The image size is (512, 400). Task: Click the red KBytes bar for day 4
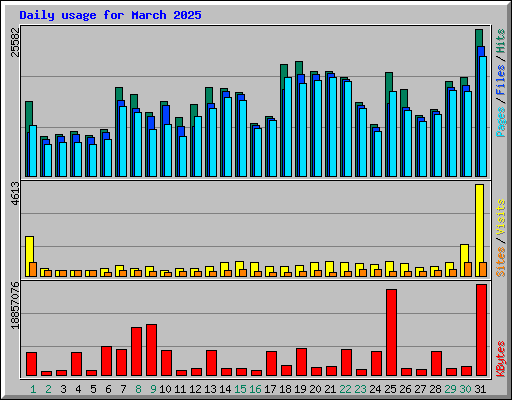(77, 364)
